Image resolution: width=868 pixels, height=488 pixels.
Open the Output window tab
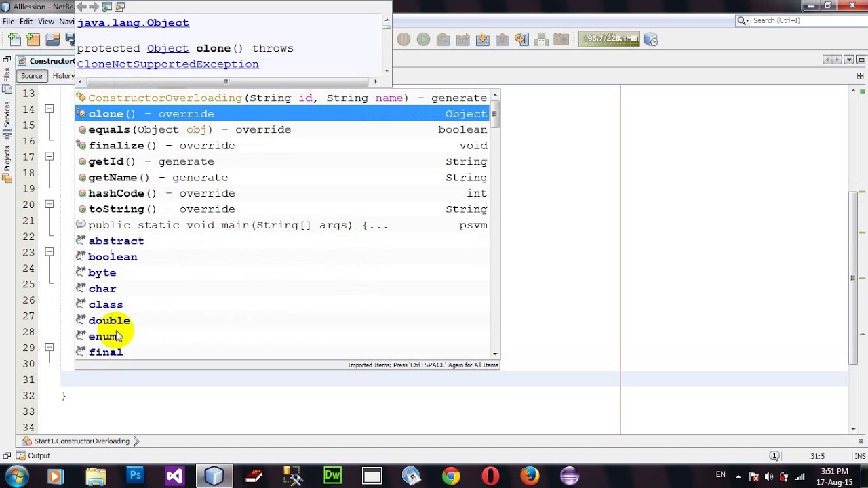[x=33, y=455]
